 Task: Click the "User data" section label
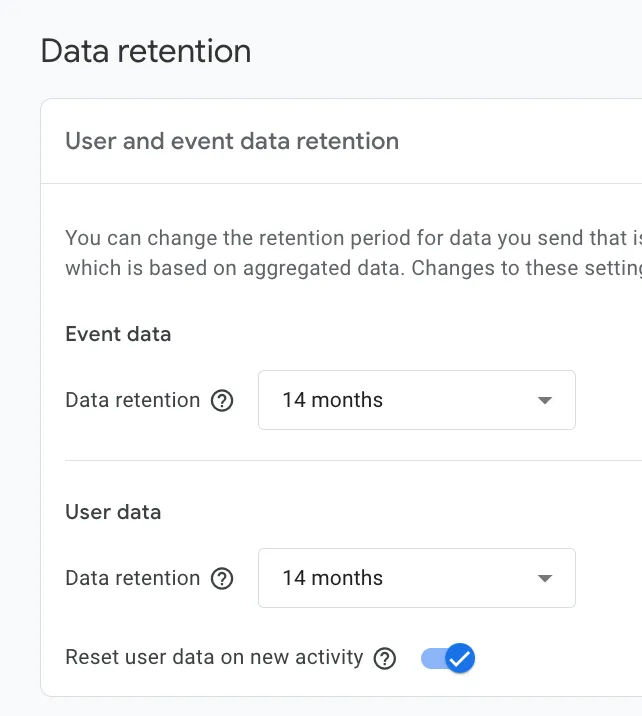pos(113,512)
